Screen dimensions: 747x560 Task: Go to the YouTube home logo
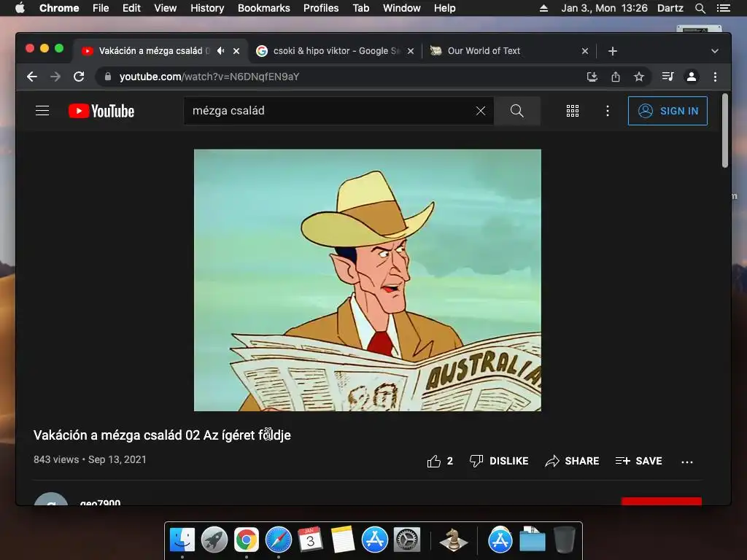coord(101,111)
